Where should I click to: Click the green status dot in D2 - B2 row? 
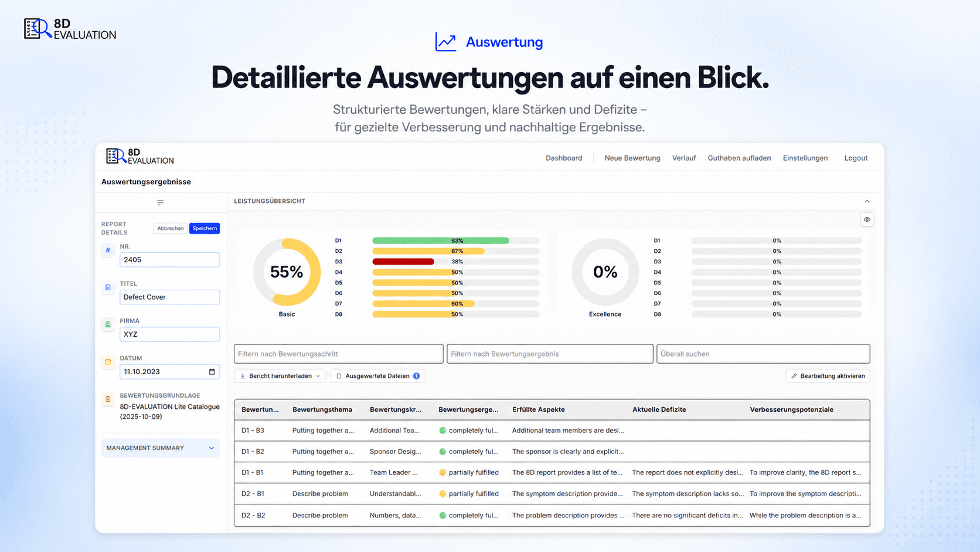[x=443, y=516]
